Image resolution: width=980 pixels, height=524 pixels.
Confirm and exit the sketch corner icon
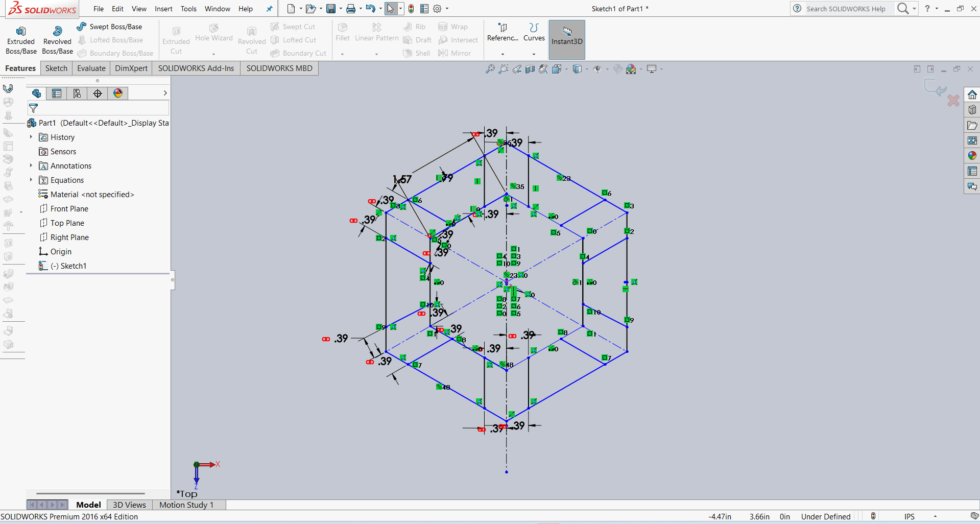[936, 88]
